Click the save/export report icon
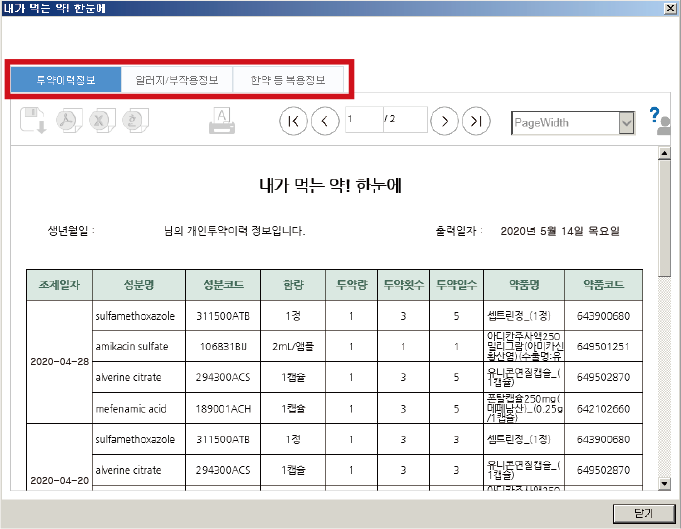The height and width of the screenshot is (529, 681). tap(33, 120)
